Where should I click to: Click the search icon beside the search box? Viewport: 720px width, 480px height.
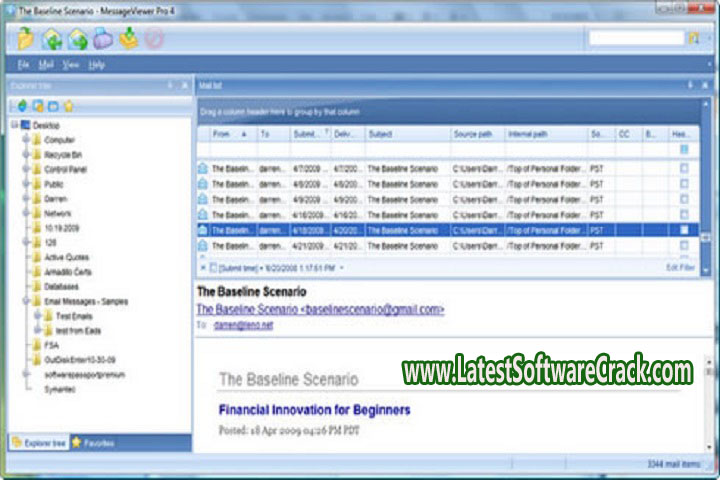(692, 38)
